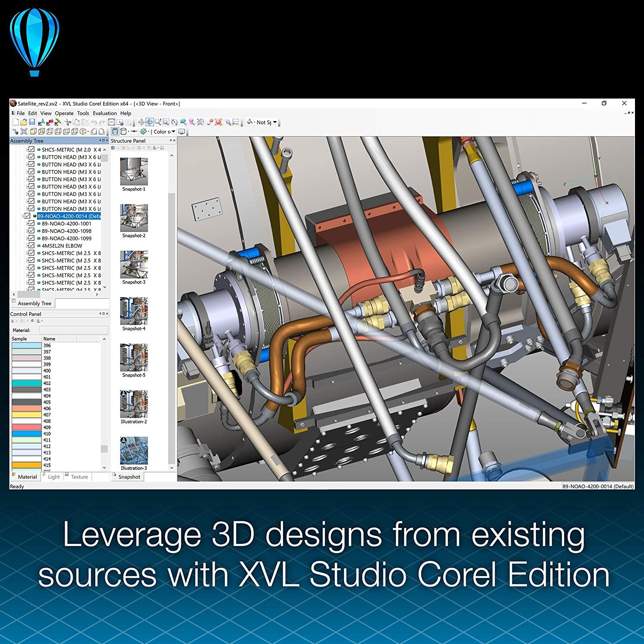Click the red sphere render icon
Viewport: 644px width, 644px height.
tap(218, 122)
